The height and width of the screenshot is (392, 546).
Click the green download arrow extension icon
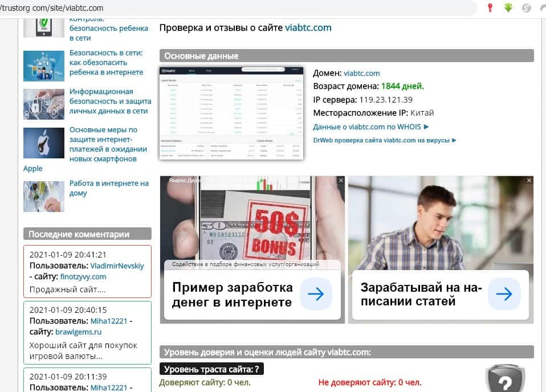508,7
